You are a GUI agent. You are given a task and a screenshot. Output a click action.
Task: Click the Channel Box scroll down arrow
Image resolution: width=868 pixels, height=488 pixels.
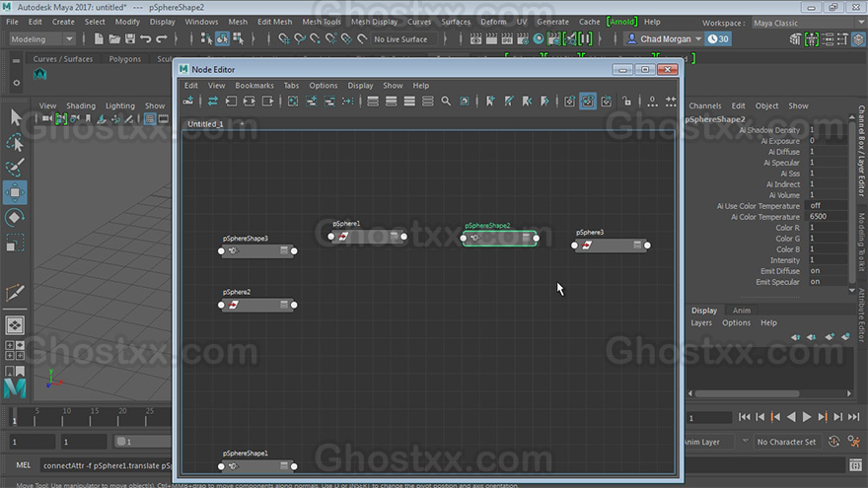852,290
